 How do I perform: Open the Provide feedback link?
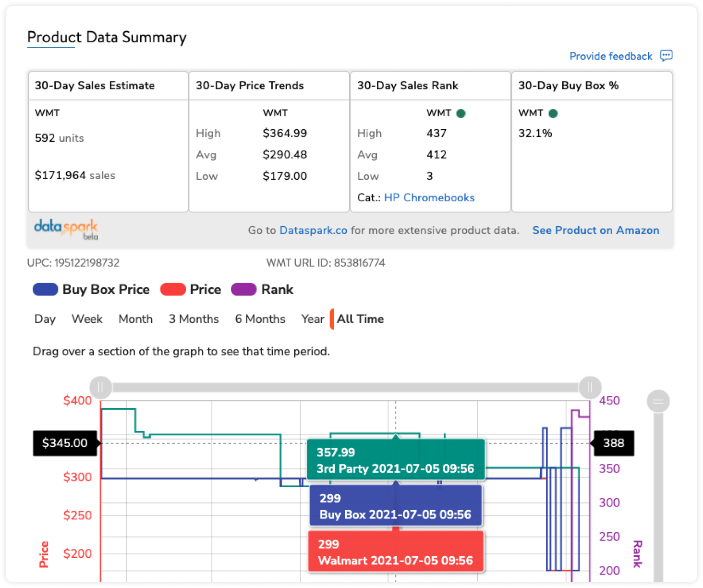[611, 56]
